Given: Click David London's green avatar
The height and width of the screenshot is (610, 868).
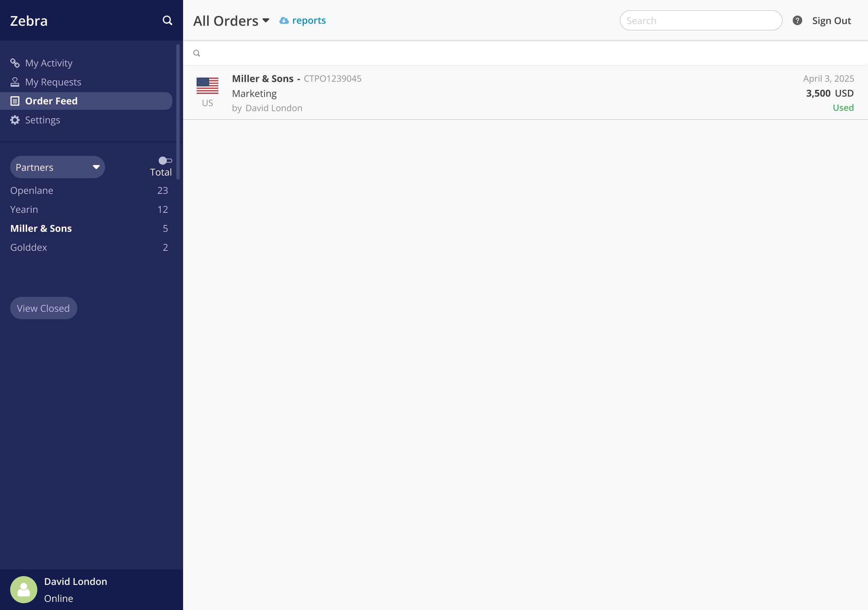Looking at the screenshot, I should click(23, 589).
